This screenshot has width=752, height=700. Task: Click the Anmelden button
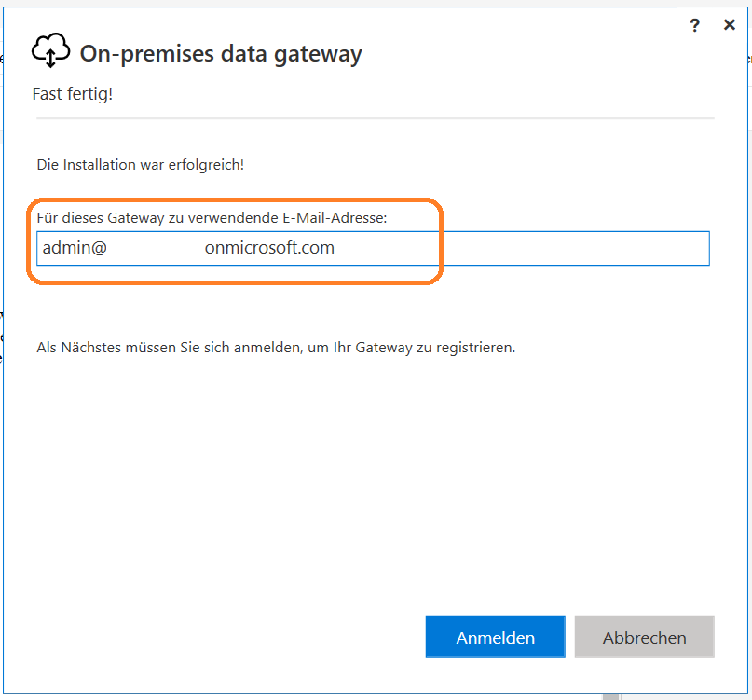pyautogui.click(x=495, y=637)
